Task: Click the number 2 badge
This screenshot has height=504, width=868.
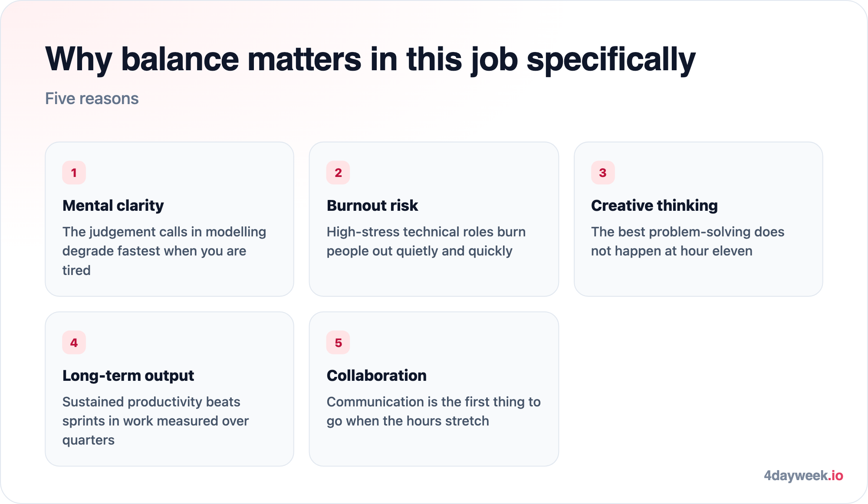Action: [x=338, y=173]
